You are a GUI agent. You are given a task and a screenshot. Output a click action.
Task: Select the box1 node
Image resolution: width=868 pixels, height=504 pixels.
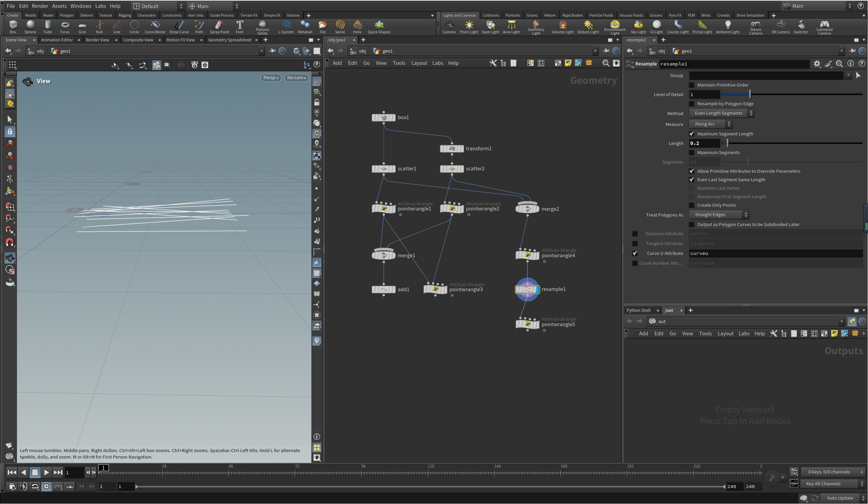click(x=384, y=117)
